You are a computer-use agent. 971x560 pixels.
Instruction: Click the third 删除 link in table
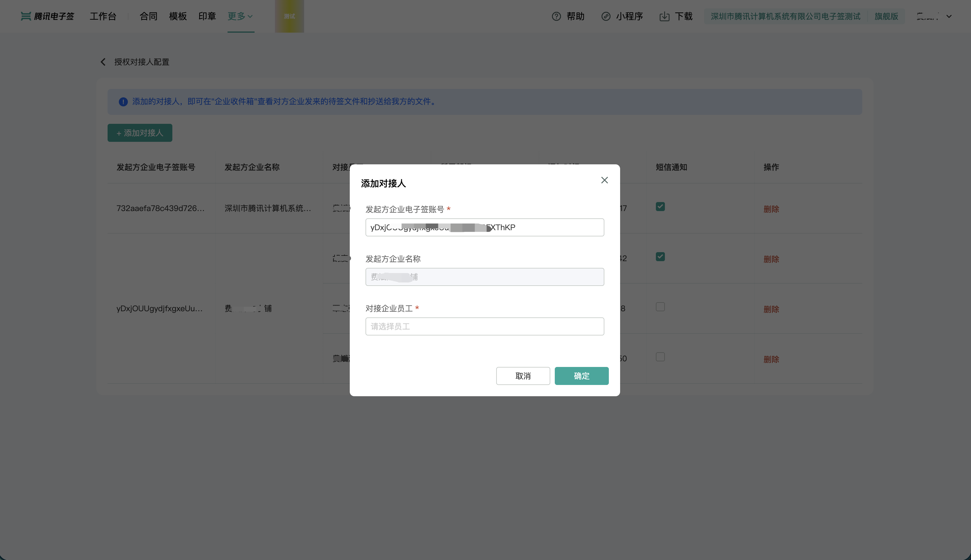[771, 309]
